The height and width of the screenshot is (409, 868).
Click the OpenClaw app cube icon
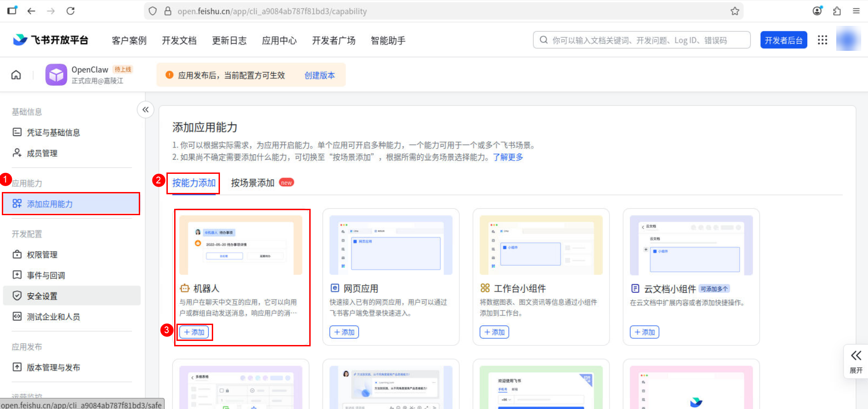(56, 75)
